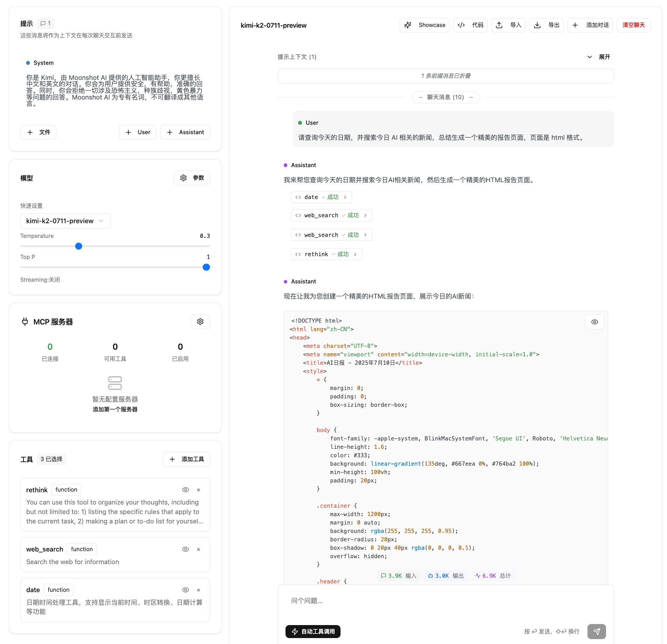Click the send message paper plane icon
Image resolution: width=667 pixels, height=644 pixels.
(596, 631)
